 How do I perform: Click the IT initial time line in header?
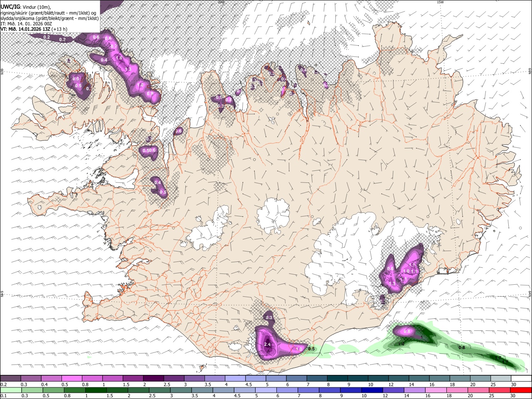pyautogui.click(x=26, y=24)
